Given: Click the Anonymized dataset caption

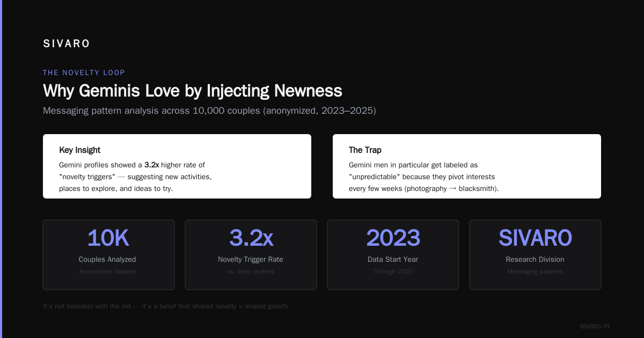Looking at the screenshot, I should click(107, 271).
